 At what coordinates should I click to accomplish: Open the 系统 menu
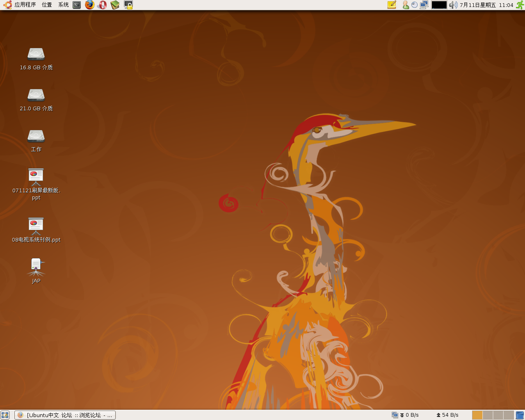(64, 5)
